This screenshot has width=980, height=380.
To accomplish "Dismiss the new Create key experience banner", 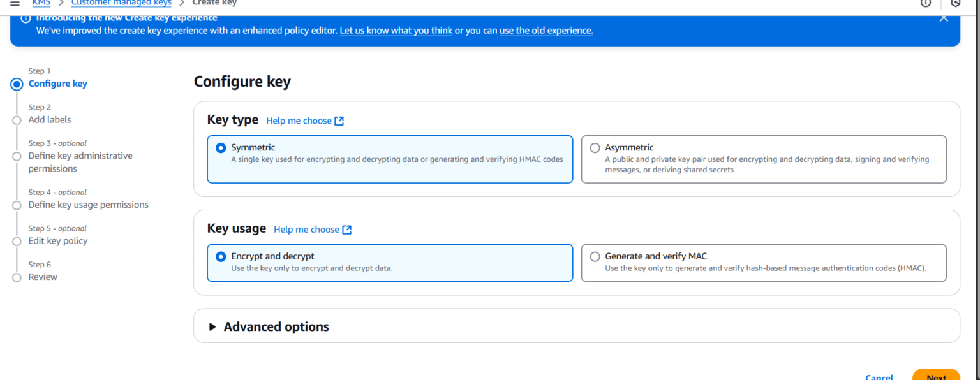I will [944, 18].
